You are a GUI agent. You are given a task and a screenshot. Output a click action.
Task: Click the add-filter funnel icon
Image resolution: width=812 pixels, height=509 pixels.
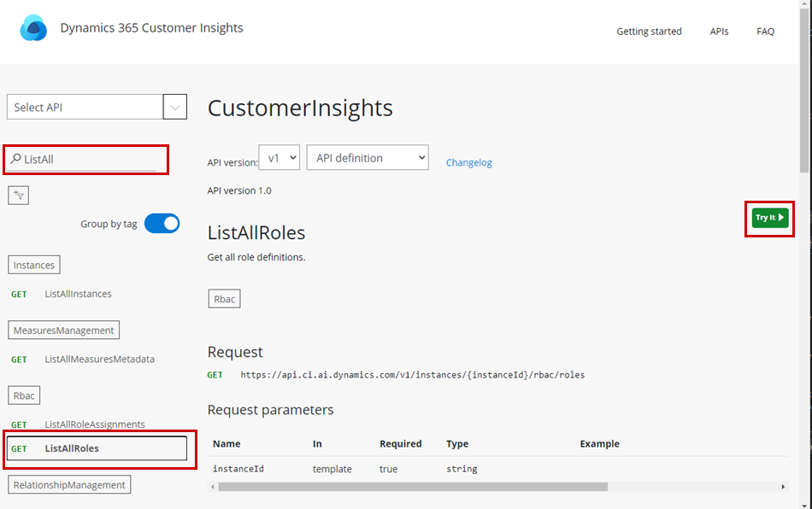(x=18, y=195)
